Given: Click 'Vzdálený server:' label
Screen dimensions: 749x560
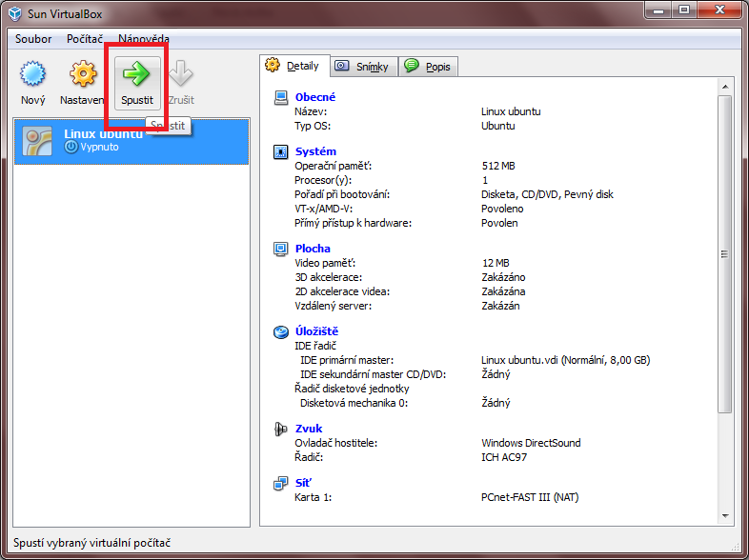Looking at the screenshot, I should click(333, 306).
